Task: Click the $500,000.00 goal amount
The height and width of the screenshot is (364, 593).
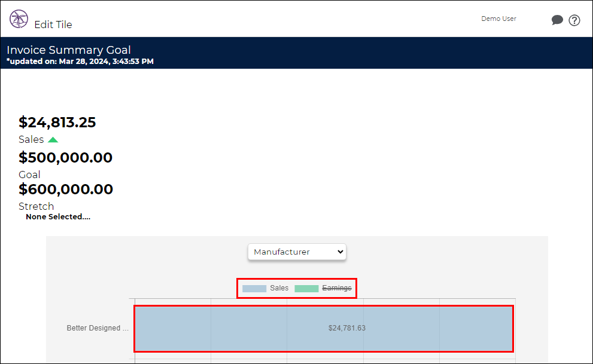Action: coord(65,157)
